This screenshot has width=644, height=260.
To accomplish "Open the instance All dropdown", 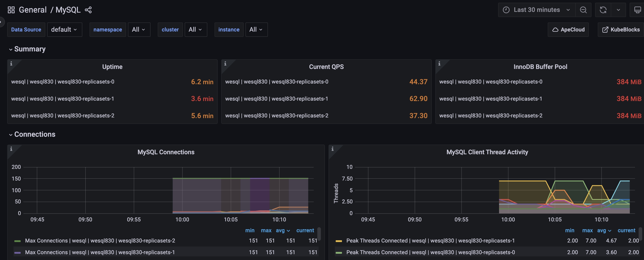I will click(256, 30).
